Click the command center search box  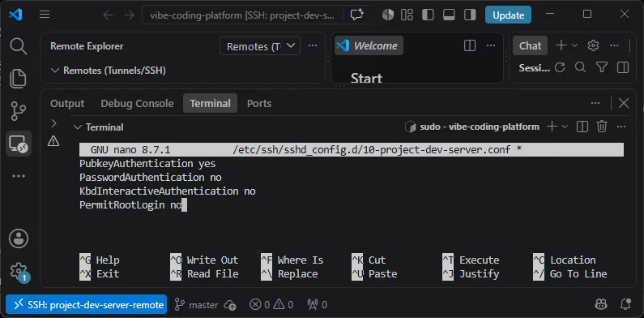tap(243, 15)
